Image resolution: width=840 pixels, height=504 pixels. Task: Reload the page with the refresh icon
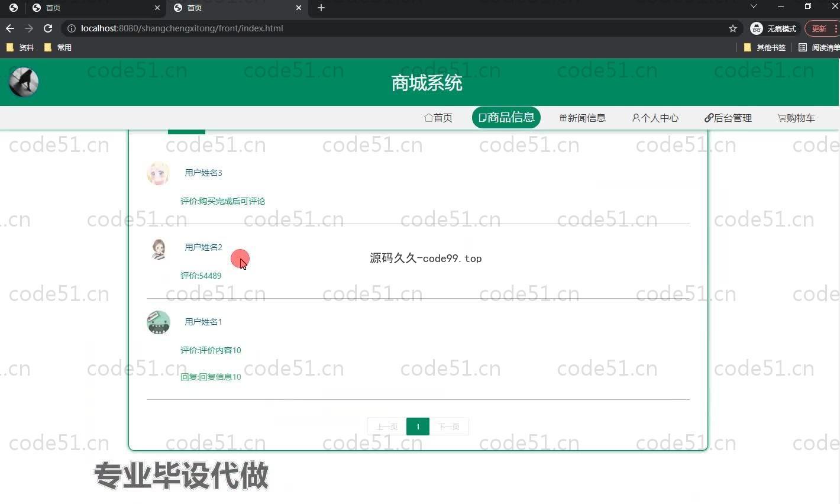click(x=48, y=28)
